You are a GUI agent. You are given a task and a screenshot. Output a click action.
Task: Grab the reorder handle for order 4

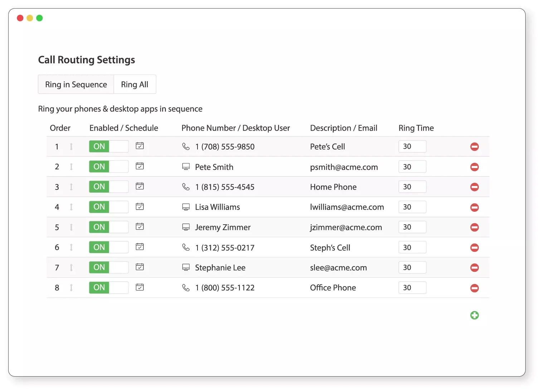pyautogui.click(x=71, y=207)
